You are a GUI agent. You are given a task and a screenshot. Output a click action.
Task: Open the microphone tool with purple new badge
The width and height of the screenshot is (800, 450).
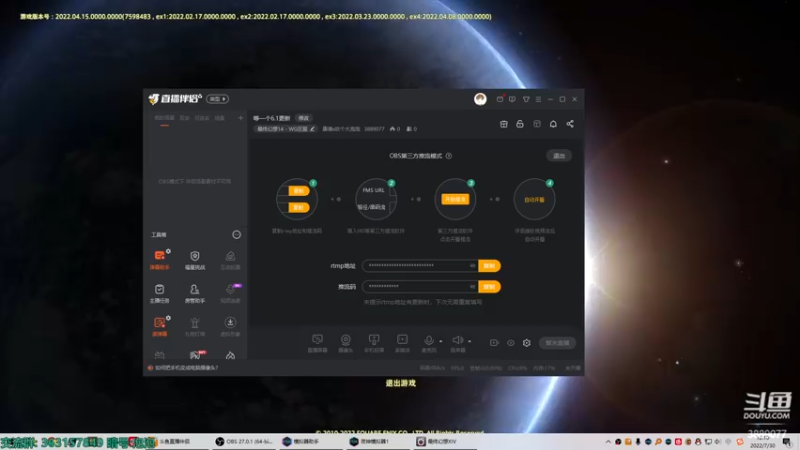[x=230, y=293]
